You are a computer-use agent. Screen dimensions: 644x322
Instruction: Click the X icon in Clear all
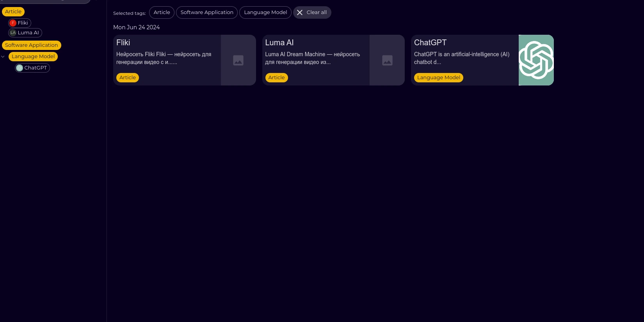(x=300, y=12)
